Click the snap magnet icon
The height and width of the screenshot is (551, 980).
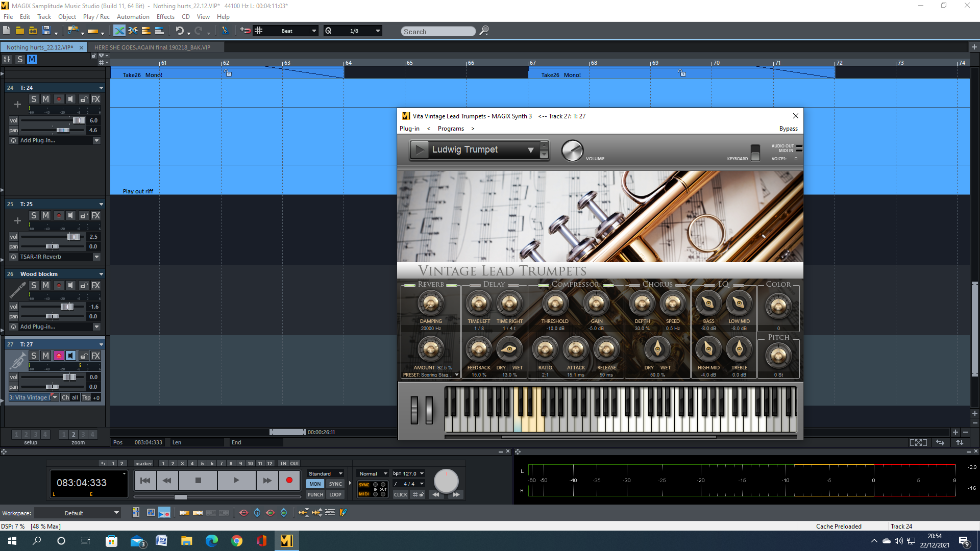(245, 31)
